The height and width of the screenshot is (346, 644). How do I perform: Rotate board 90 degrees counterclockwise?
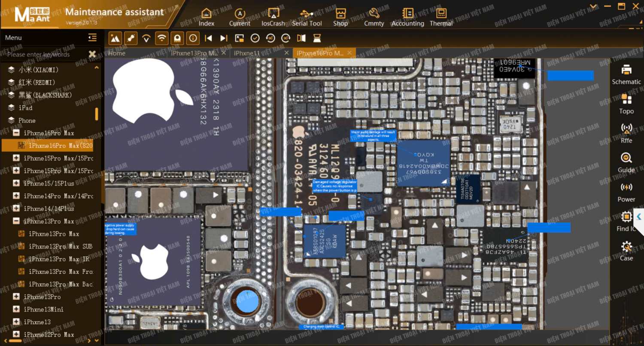point(270,38)
